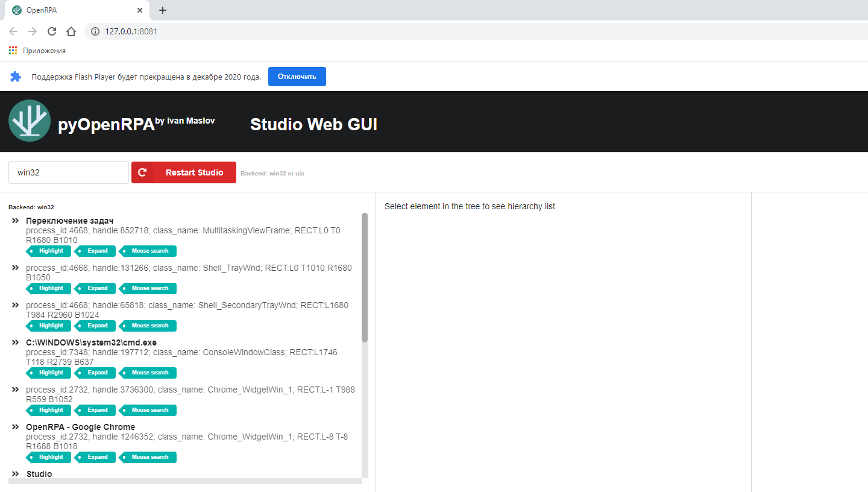This screenshot has width=868, height=492.
Task: Click Expand tag under handle:3736300
Action: 95,410
